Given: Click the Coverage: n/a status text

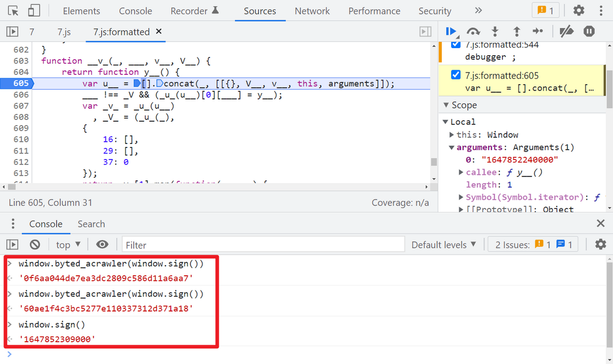Looking at the screenshot, I should 400,203.
